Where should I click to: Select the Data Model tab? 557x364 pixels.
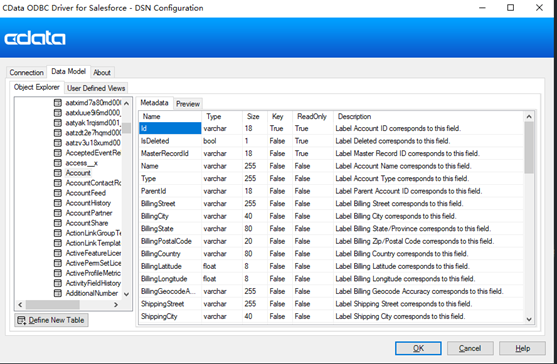[68, 71]
